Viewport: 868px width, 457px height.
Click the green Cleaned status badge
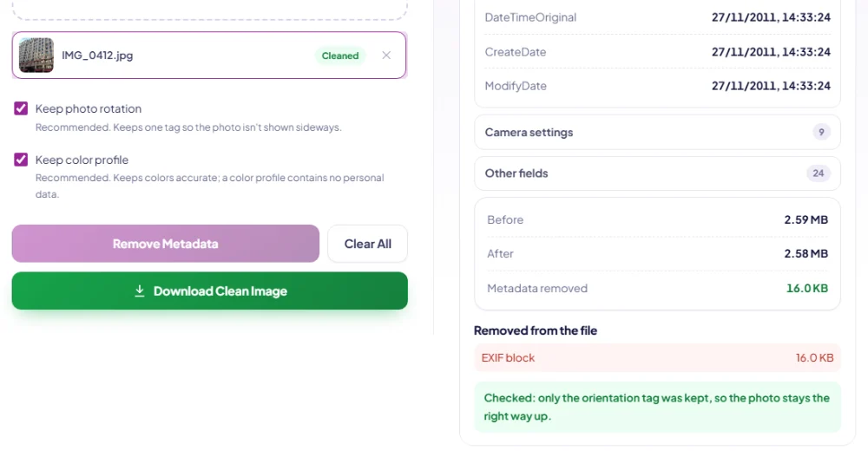(340, 55)
